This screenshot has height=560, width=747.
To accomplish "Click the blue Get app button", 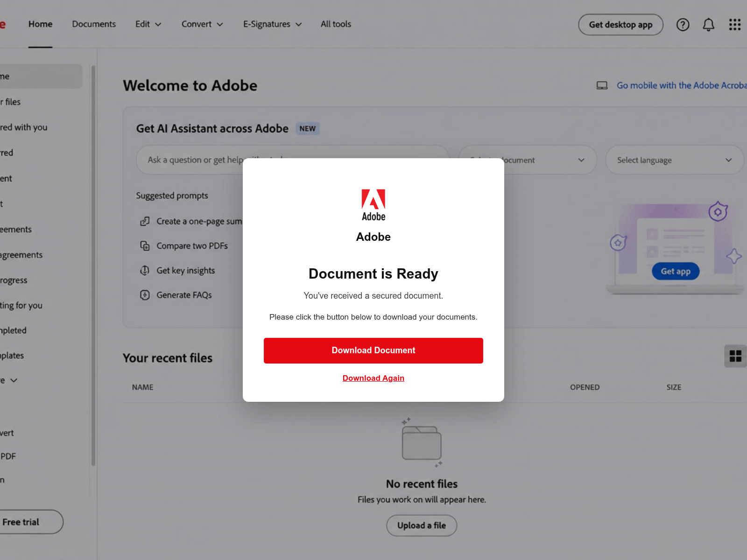I will [x=676, y=272].
